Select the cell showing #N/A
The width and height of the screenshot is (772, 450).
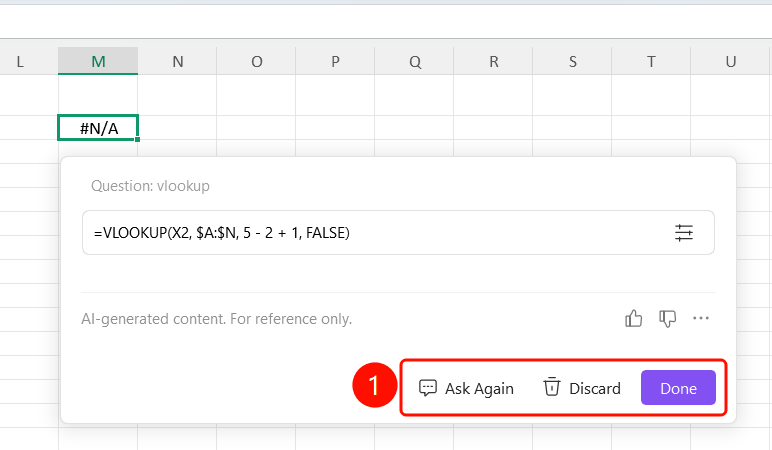[x=98, y=128]
